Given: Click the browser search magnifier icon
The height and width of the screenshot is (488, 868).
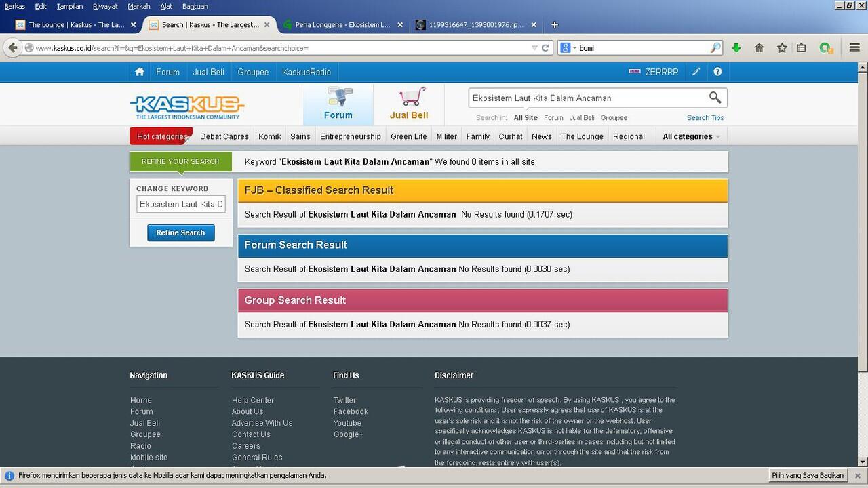Looking at the screenshot, I should click(715, 48).
